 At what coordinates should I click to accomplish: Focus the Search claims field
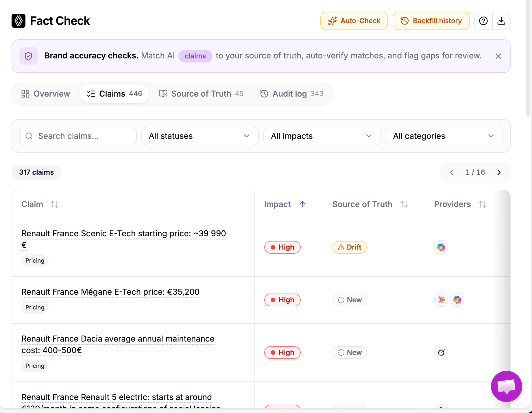(x=78, y=136)
